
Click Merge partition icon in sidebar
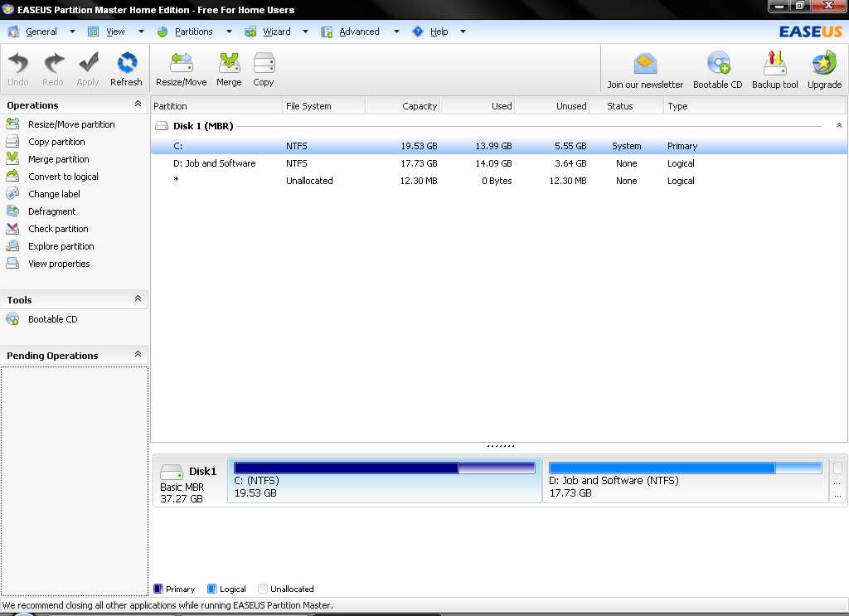(12, 158)
